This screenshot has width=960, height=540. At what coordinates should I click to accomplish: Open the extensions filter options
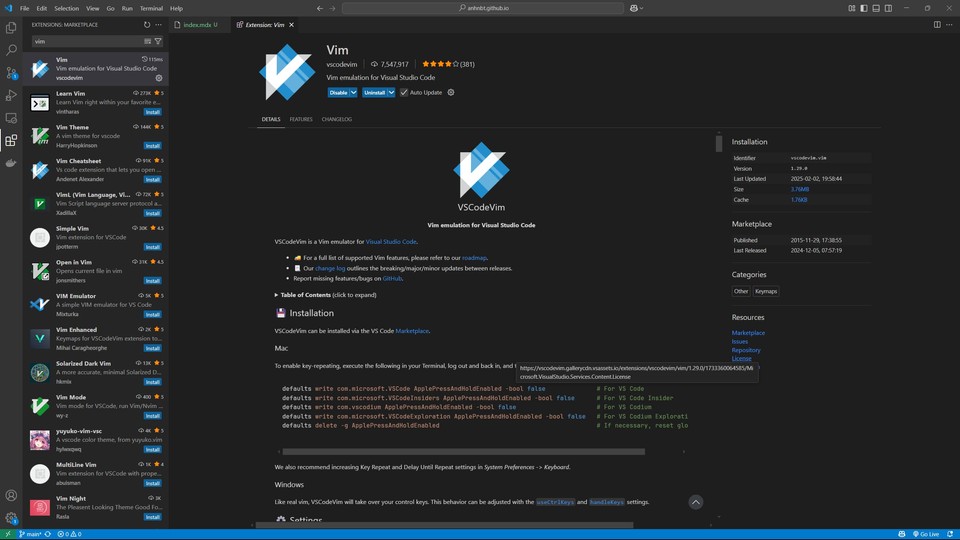pos(158,42)
